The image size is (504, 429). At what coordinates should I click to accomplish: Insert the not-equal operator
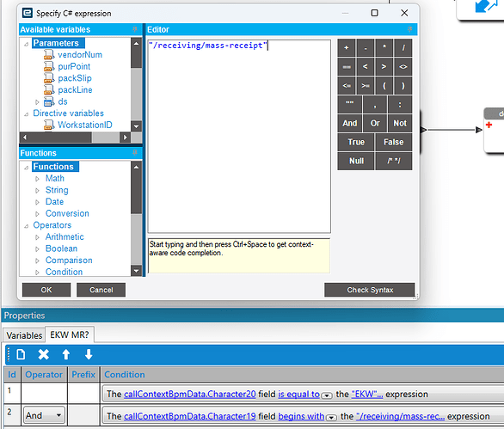403,67
